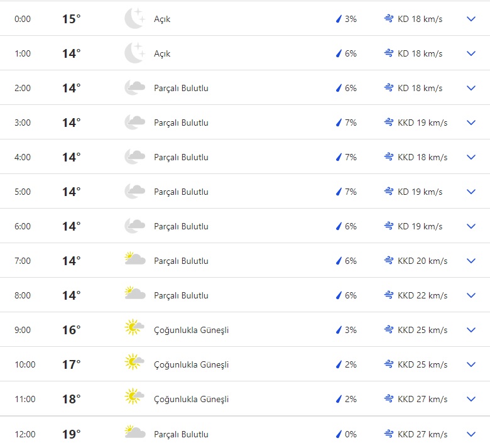Click the wind icon in the 5:00 row

[389, 192]
